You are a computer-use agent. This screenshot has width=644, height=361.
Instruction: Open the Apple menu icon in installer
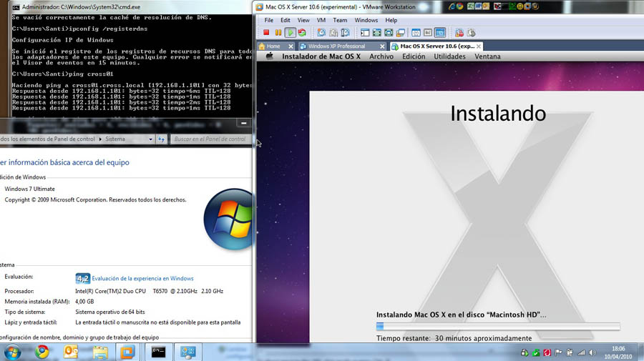coord(270,56)
